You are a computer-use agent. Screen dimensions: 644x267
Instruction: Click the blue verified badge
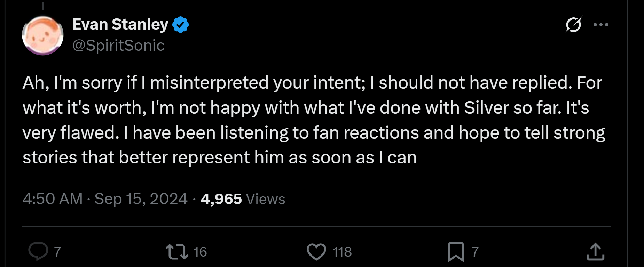(180, 25)
